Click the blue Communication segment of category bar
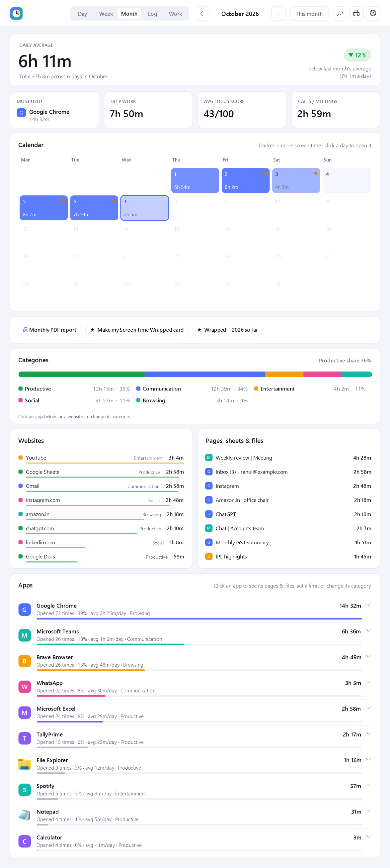 pos(205,375)
